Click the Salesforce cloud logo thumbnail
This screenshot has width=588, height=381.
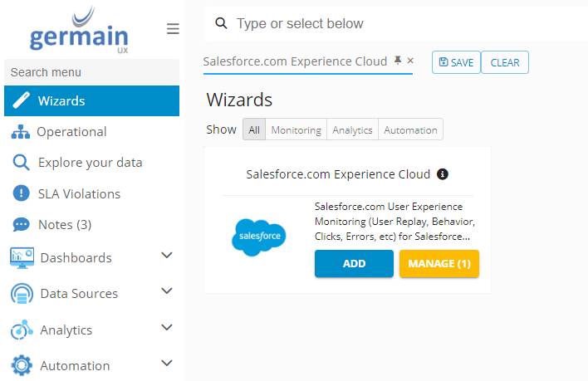click(x=258, y=237)
